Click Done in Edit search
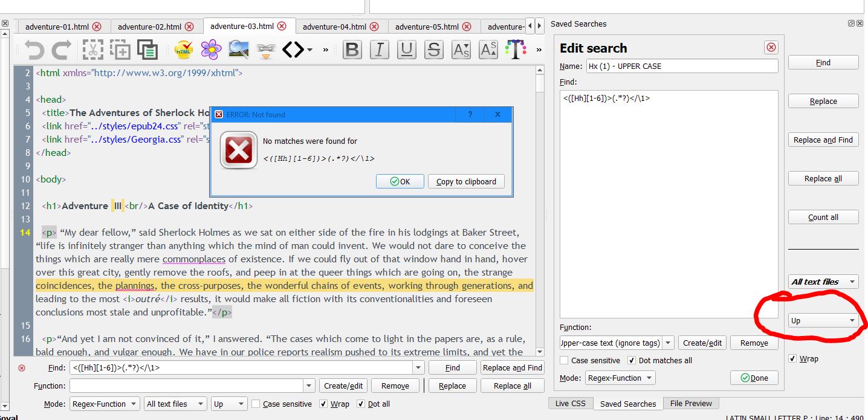 point(754,378)
